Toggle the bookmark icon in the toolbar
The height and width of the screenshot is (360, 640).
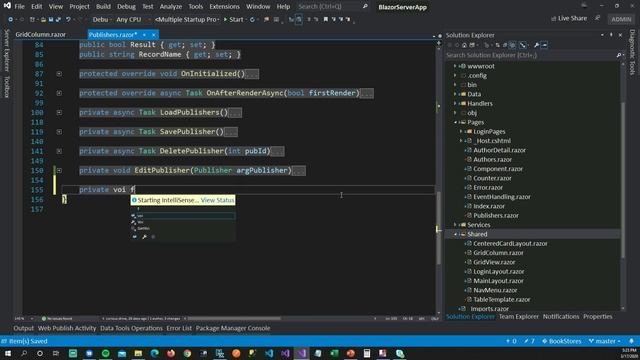[x=325, y=19]
